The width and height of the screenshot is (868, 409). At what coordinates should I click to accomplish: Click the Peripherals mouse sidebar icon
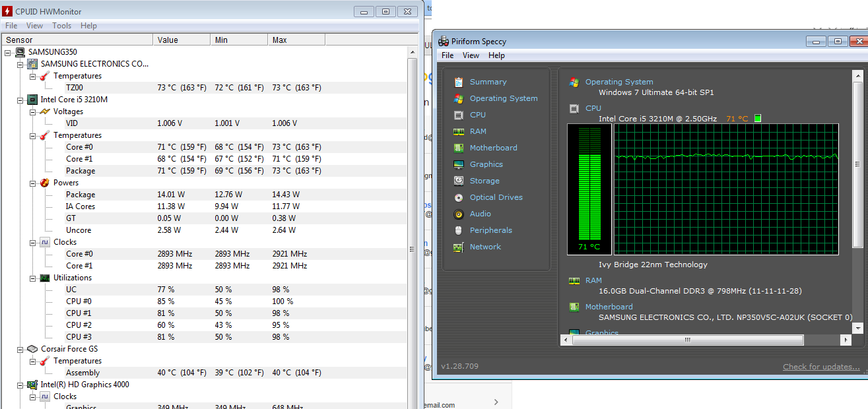[459, 230]
